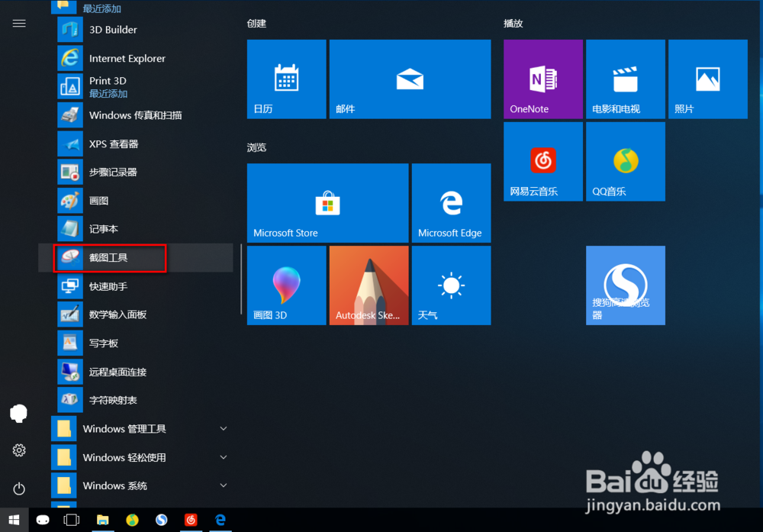Open NetEase music from the taskbar
This screenshot has height=532, width=763.
[x=191, y=520]
